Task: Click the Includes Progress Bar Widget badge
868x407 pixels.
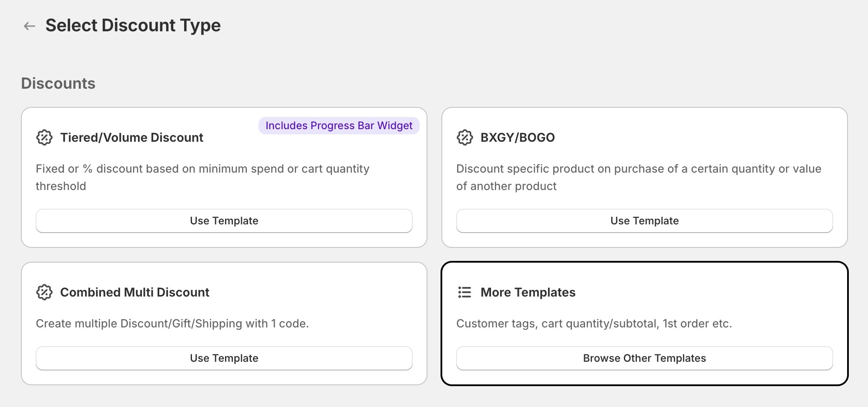Action: click(x=339, y=126)
